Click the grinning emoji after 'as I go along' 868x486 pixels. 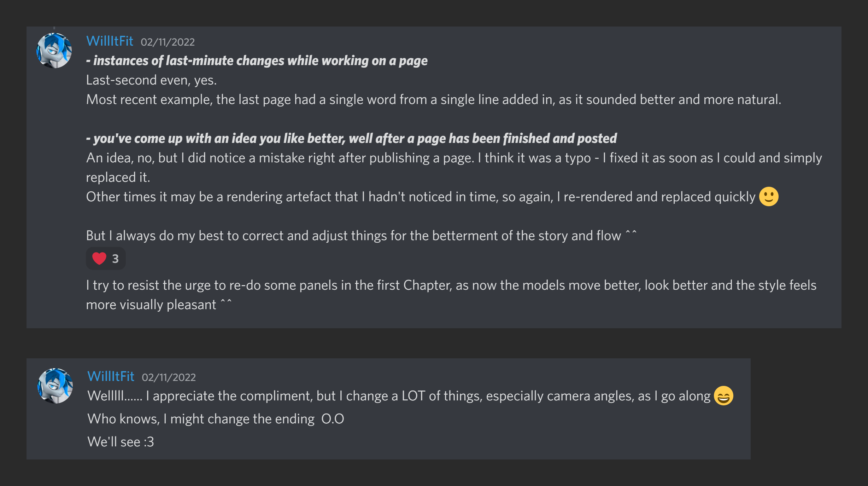(x=723, y=396)
